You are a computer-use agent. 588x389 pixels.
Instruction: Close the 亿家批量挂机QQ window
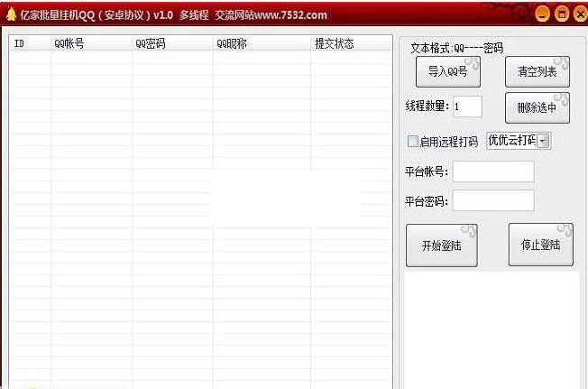pos(578,14)
